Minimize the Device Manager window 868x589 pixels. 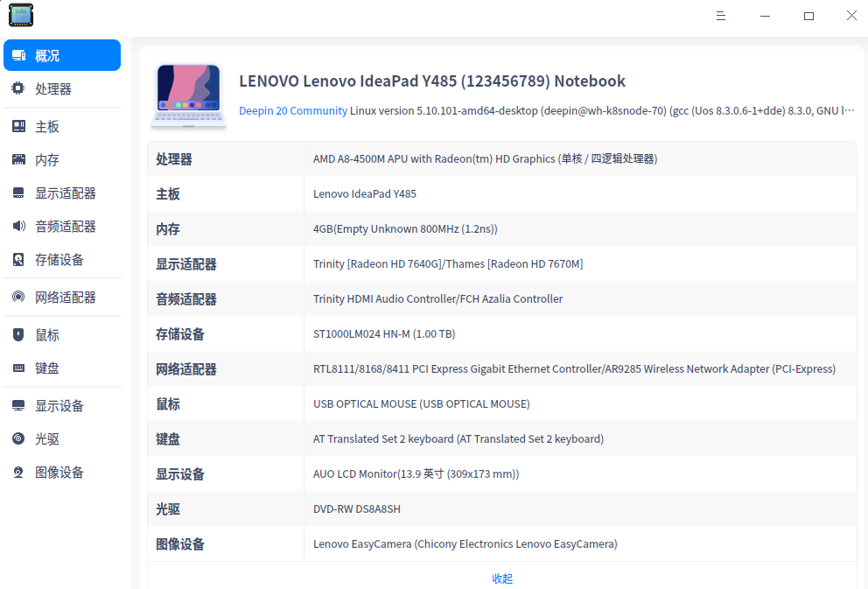pos(765,16)
